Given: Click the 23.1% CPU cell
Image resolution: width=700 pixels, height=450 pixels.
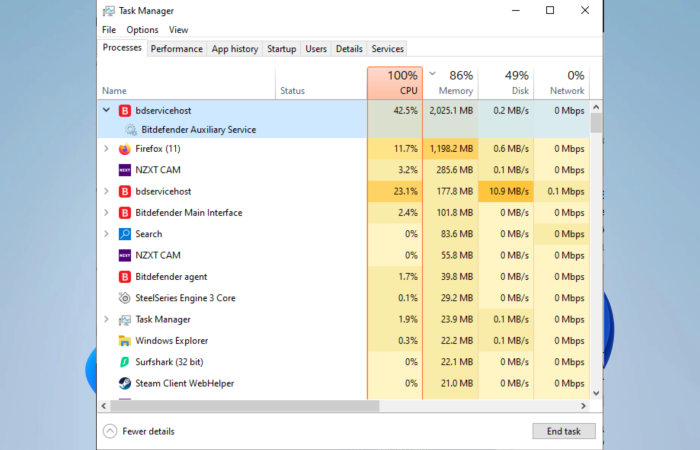Looking at the screenshot, I should point(395,192).
